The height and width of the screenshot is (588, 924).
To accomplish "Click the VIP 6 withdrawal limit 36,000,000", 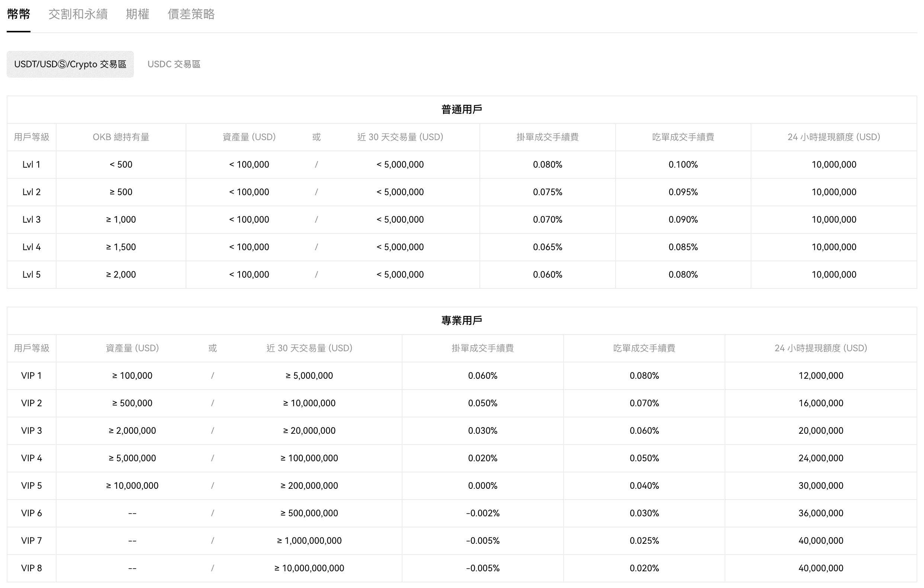I will 821,513.
